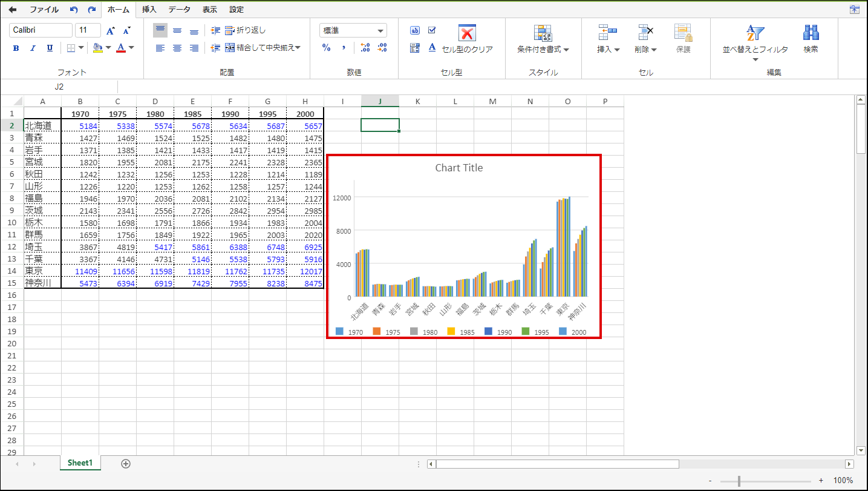The width and height of the screenshot is (868, 491).
Task: Redo the last action
Action: [x=92, y=10]
